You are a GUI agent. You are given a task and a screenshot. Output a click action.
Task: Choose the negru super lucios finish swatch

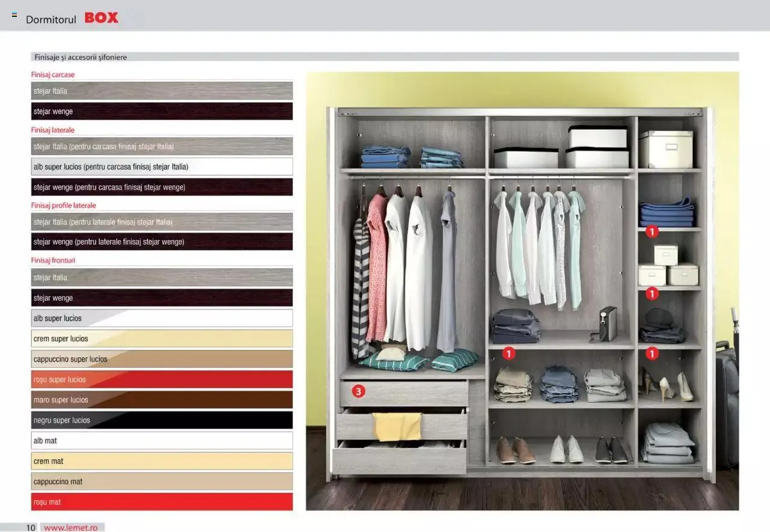pyautogui.click(x=162, y=420)
